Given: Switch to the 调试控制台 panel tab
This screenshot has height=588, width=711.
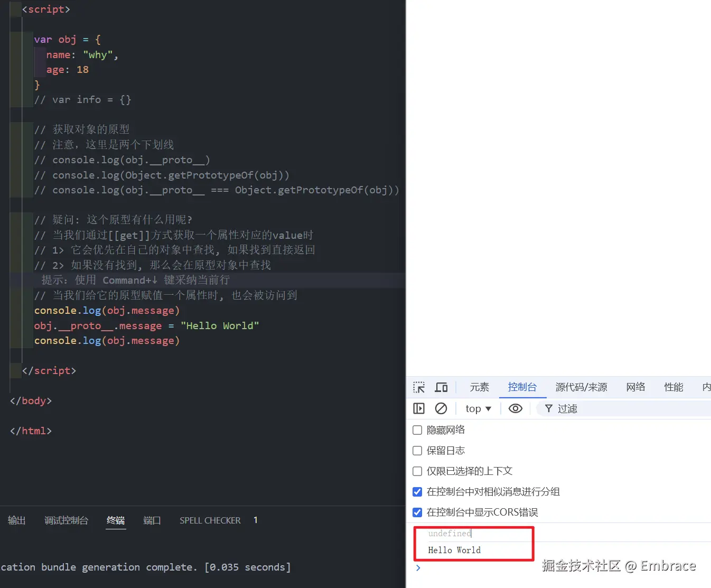Looking at the screenshot, I should 67,520.
